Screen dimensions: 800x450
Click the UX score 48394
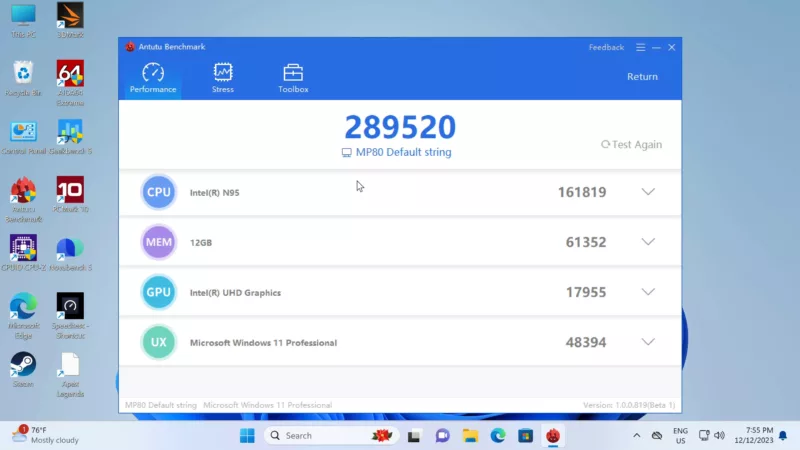click(586, 342)
